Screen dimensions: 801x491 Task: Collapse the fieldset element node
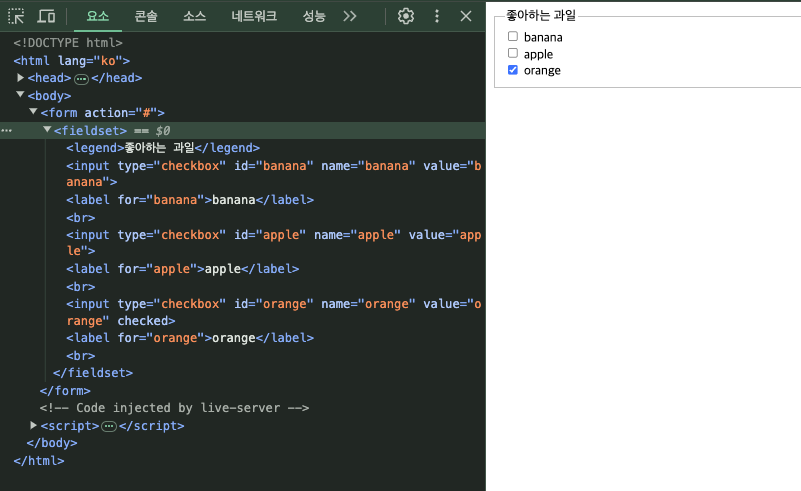[x=47, y=130]
